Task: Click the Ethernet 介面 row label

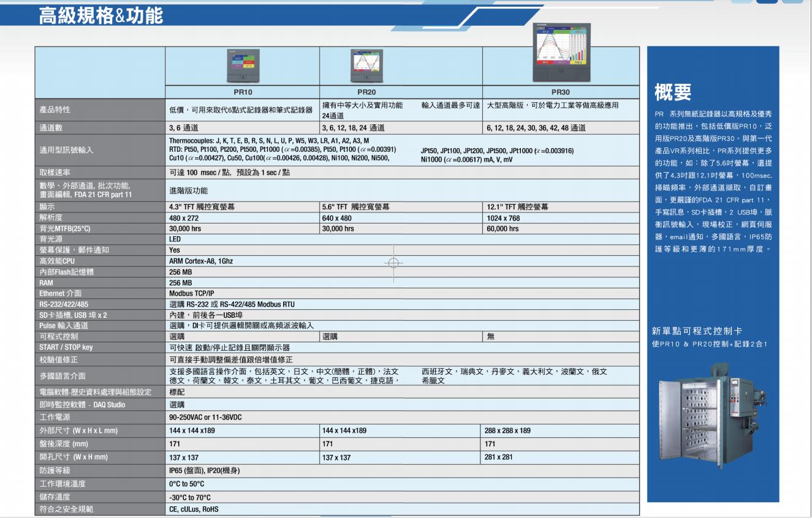Action: [60, 293]
